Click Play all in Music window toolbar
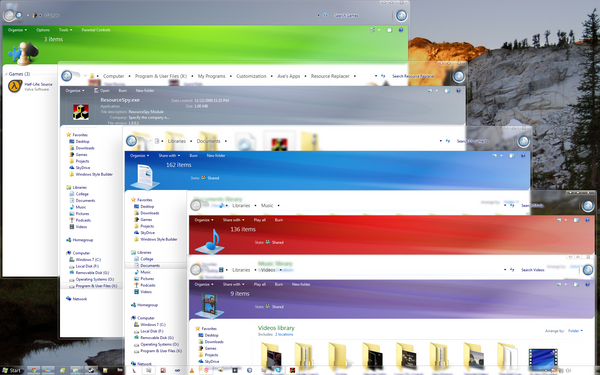The height and width of the screenshot is (375, 600). point(259,220)
